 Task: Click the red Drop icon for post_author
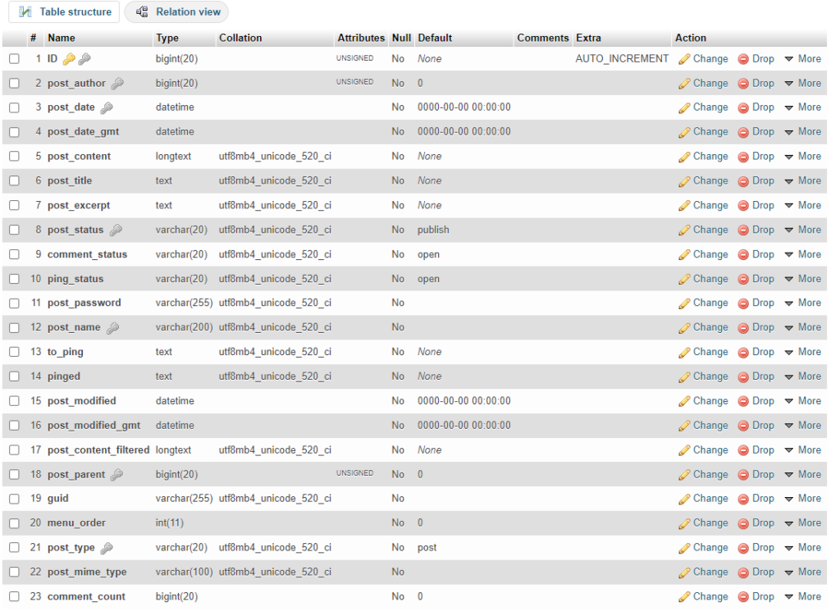743,84
